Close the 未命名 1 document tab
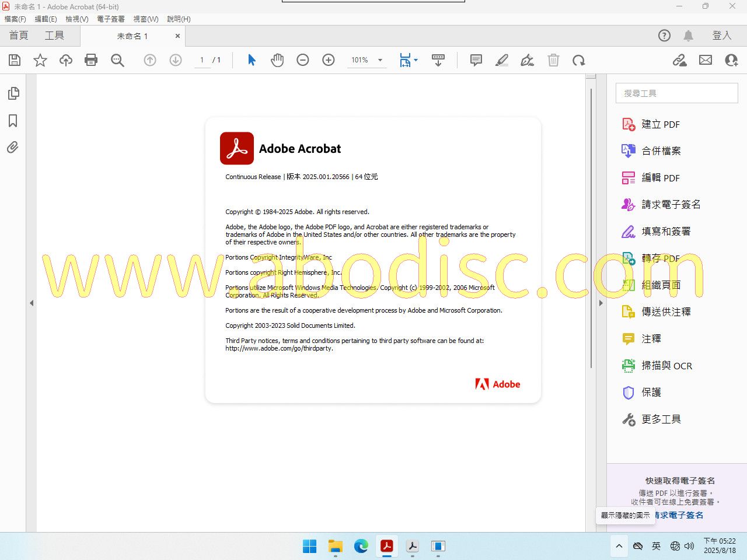The height and width of the screenshot is (560, 747). (x=177, y=36)
